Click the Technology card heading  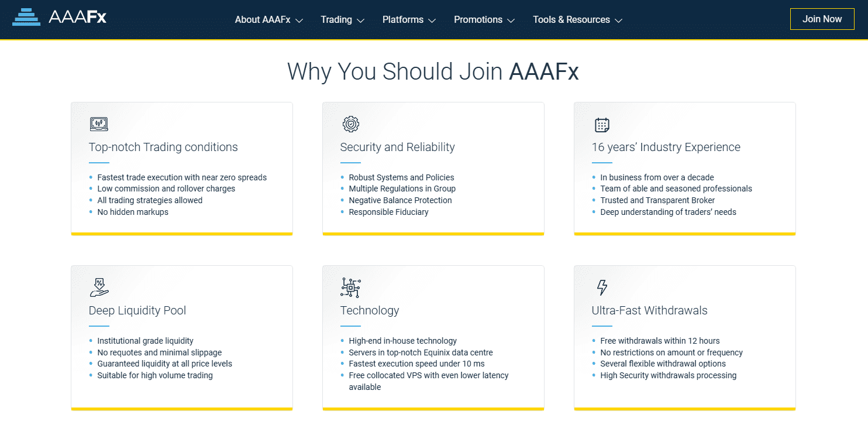coord(370,310)
